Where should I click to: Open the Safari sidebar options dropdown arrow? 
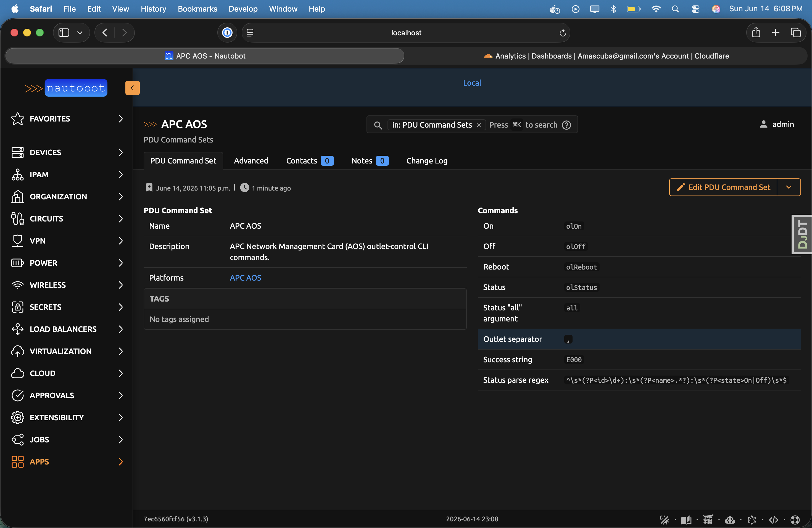pyautogui.click(x=80, y=32)
